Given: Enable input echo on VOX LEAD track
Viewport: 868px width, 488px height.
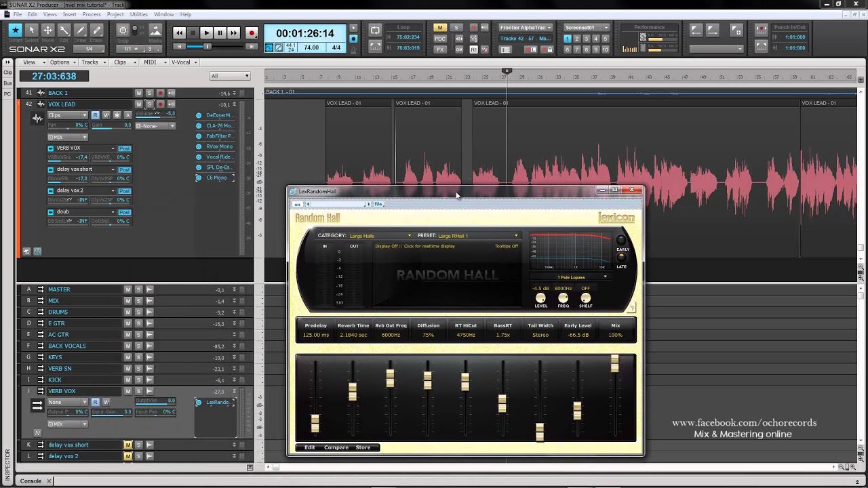Looking at the screenshot, I should pos(171,104).
